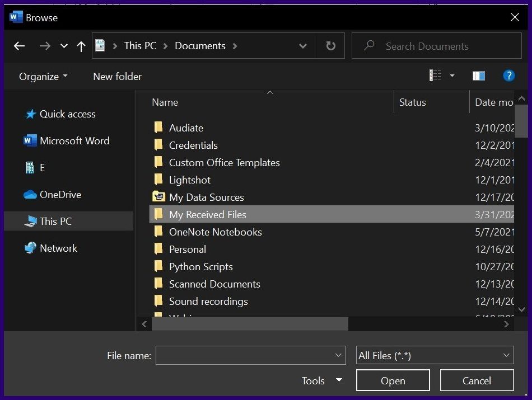Click the Audiate folder icon
Viewport: 532px width, 400px height.
coord(158,127)
